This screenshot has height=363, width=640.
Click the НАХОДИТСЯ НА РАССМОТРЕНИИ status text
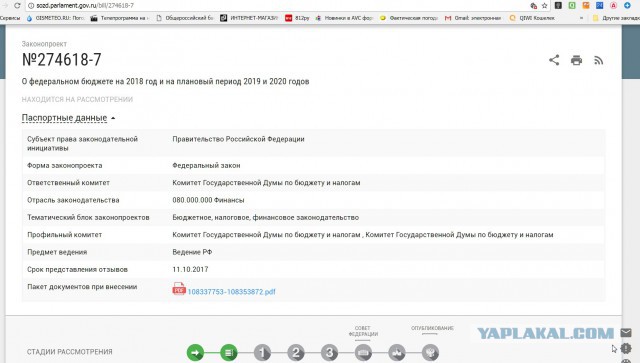pos(77,99)
